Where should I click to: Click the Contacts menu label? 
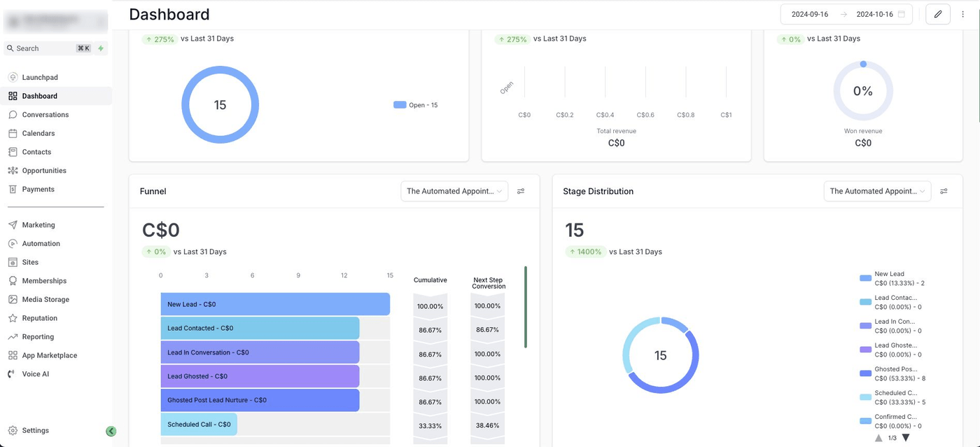point(37,152)
